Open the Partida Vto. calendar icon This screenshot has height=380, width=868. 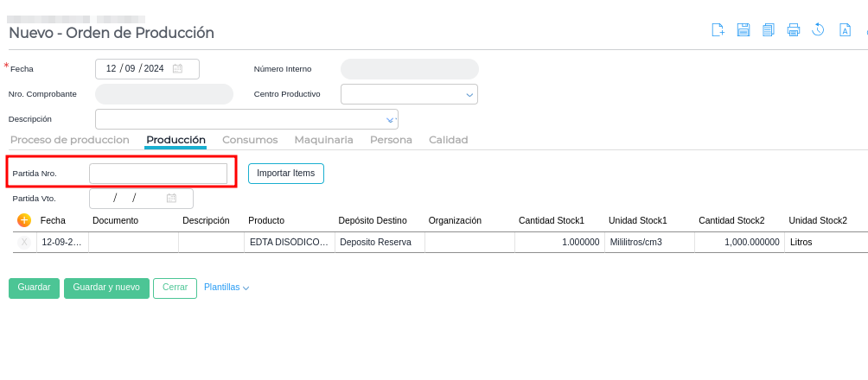pyautogui.click(x=171, y=199)
